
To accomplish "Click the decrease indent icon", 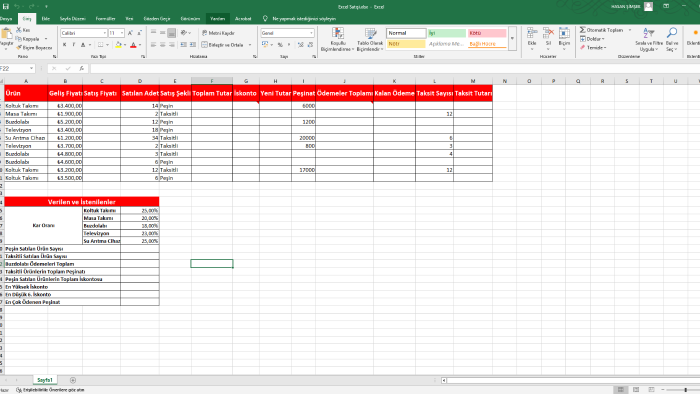I will pos(183,45).
